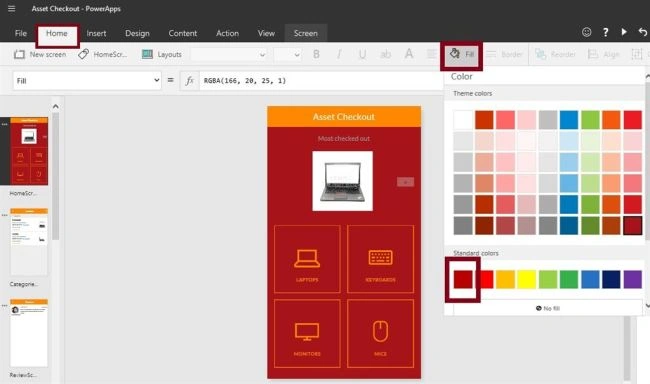Click the fx formula icon
The width and height of the screenshot is (650, 384).
190,80
